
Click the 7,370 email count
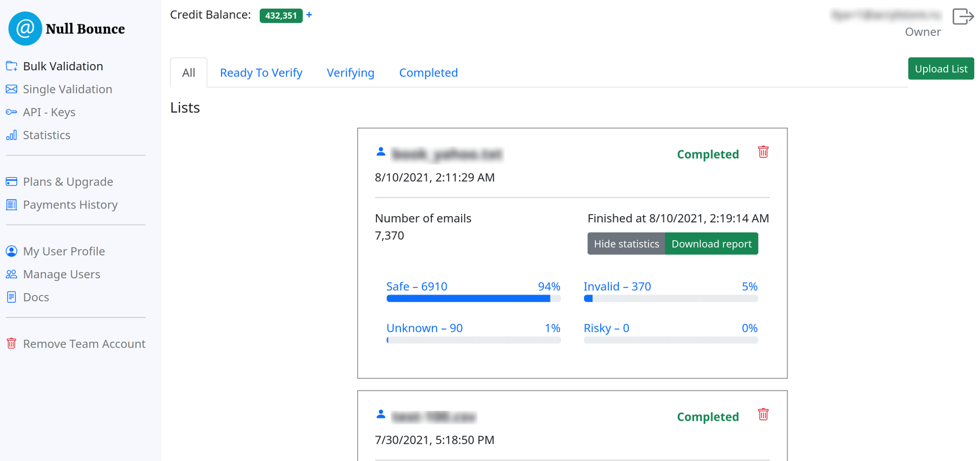tap(390, 235)
